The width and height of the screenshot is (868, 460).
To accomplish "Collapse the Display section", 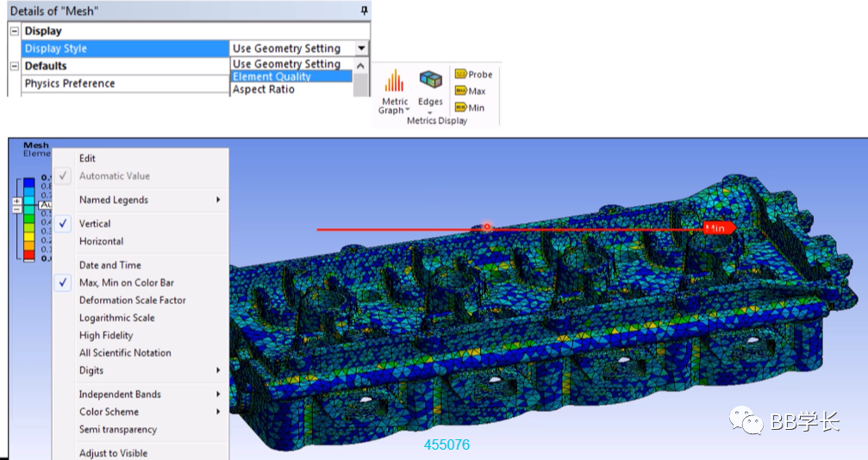I will pos(15,31).
